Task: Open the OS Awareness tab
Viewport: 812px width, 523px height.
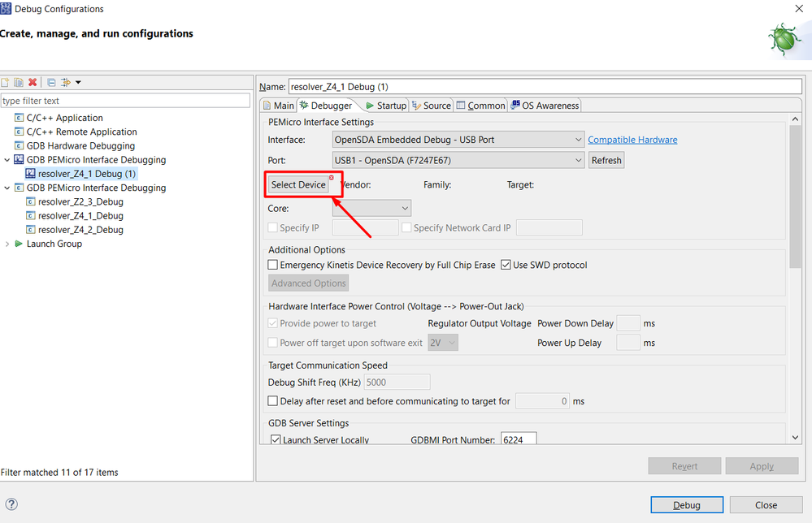Action: click(545, 106)
